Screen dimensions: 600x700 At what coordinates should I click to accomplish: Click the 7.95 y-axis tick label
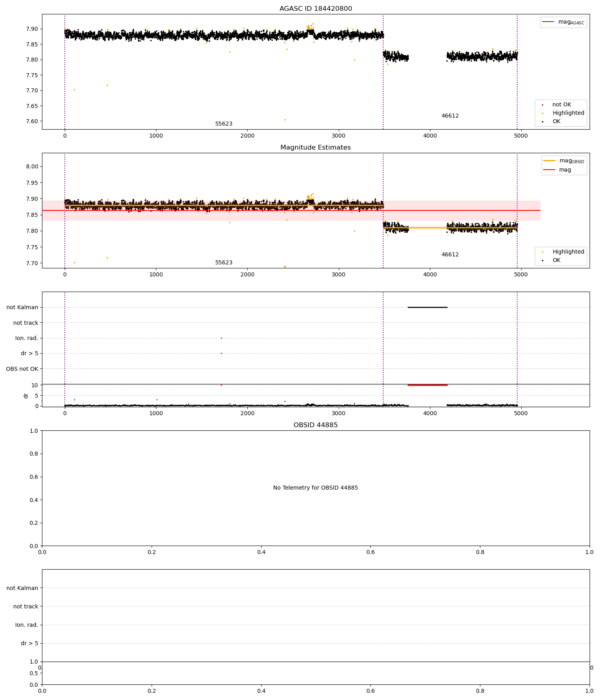click(x=32, y=183)
